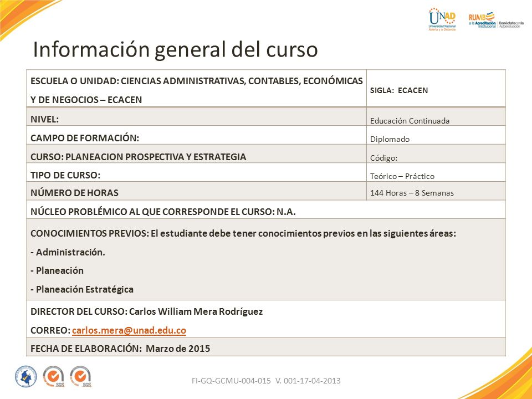The height and width of the screenshot is (399, 532).
Task: Click the 'CONOCIMIENTOS PREVIOS' heading line
Action: 243,233
